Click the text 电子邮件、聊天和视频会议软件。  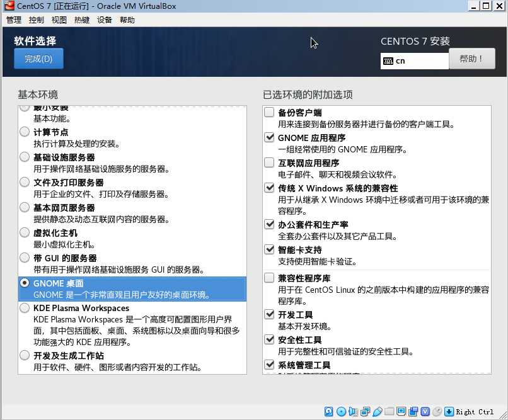tap(338, 174)
